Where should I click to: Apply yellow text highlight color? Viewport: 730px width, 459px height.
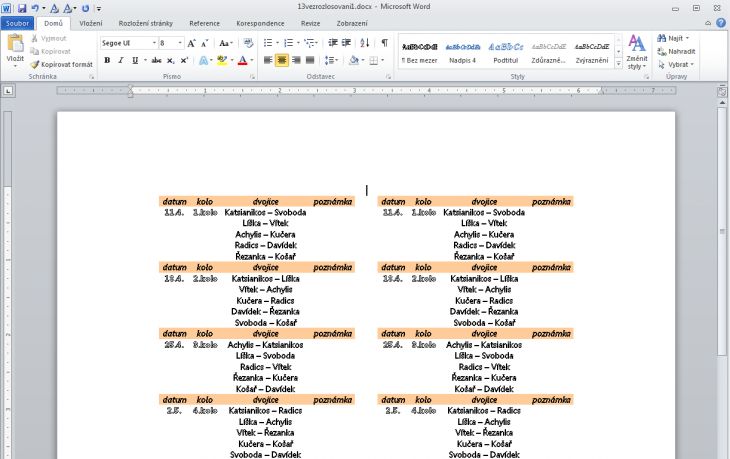[222, 60]
